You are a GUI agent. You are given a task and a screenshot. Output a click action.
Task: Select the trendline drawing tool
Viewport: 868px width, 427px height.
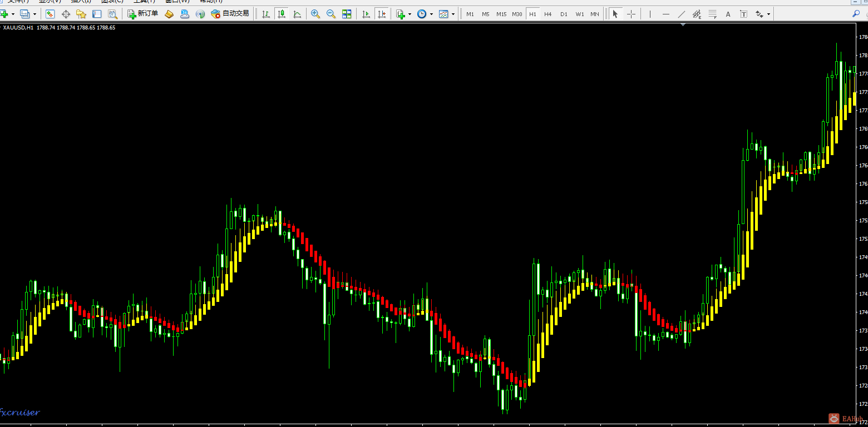682,14
